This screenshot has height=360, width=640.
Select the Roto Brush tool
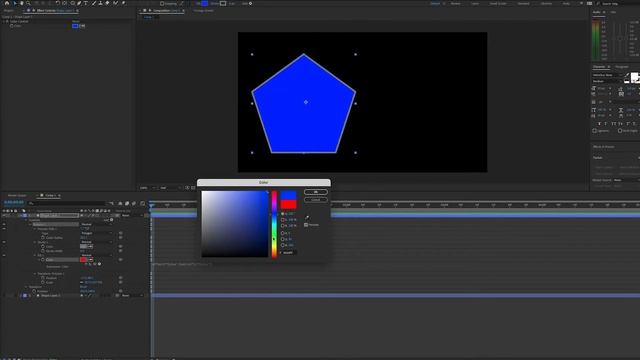116,3
